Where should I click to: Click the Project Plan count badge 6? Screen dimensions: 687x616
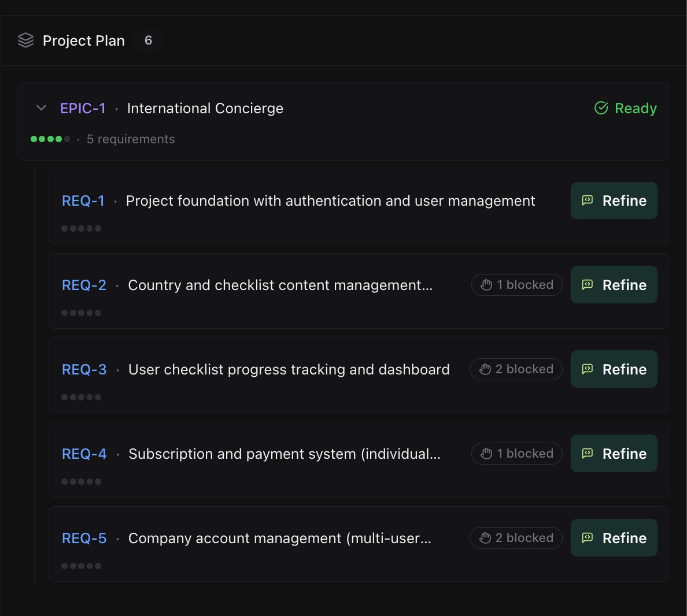click(148, 40)
